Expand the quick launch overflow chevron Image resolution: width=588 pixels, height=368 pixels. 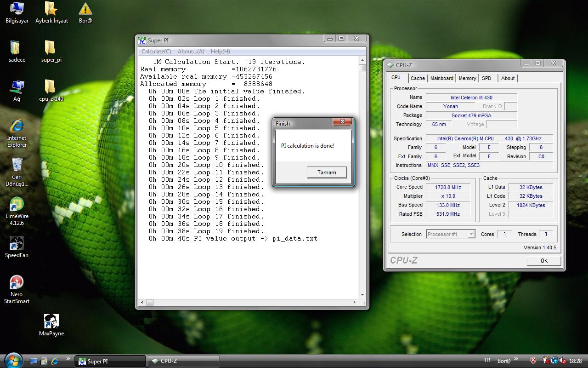pyautogui.click(x=68, y=359)
